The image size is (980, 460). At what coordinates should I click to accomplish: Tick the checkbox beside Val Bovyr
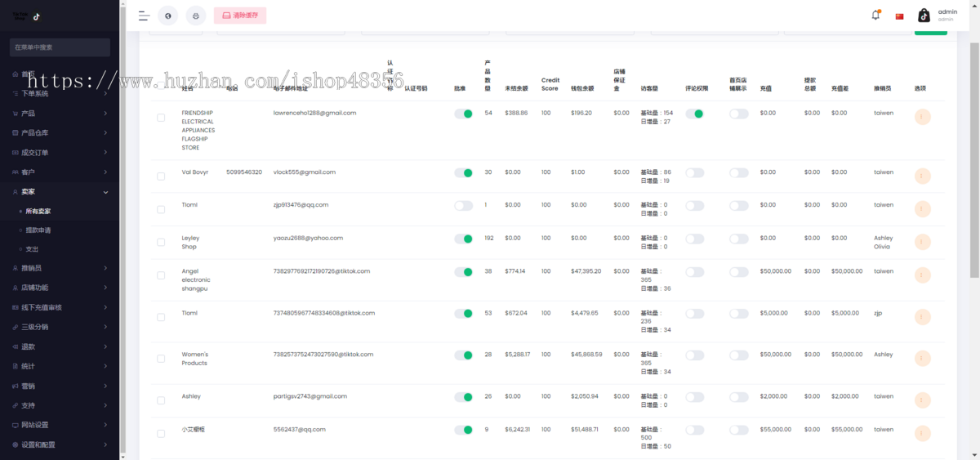coord(161,176)
